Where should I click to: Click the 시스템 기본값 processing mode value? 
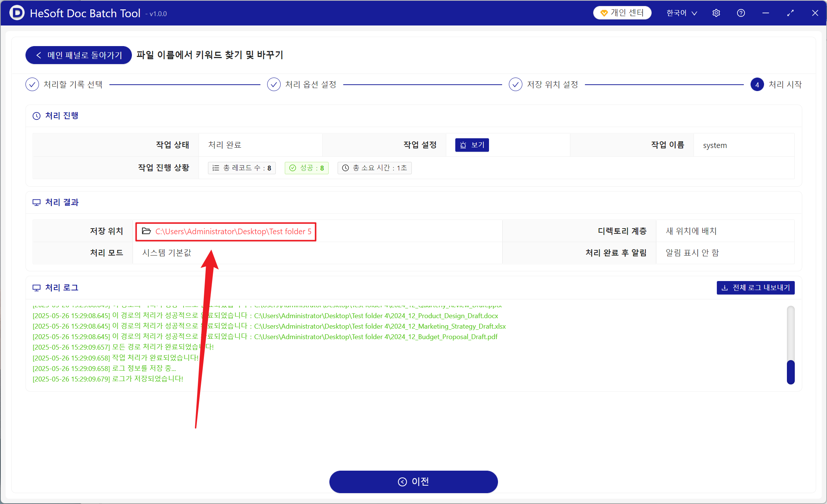(167, 253)
